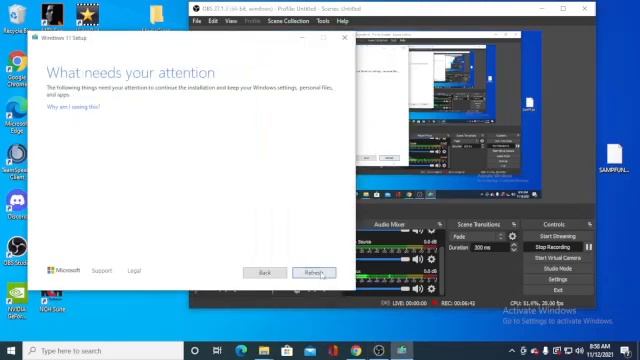Open OBS File menu

click(x=197, y=21)
